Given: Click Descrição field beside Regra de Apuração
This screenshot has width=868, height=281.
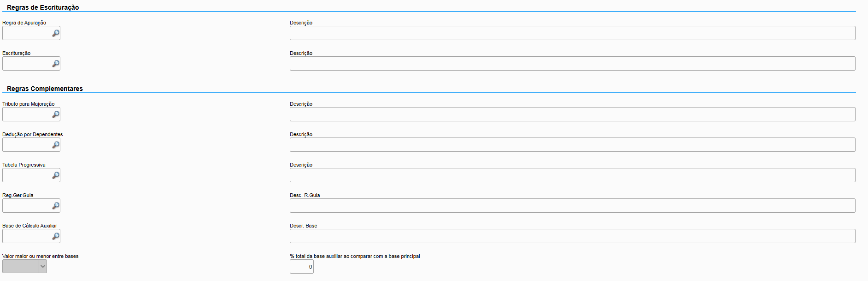Looking at the screenshot, I should [572, 33].
